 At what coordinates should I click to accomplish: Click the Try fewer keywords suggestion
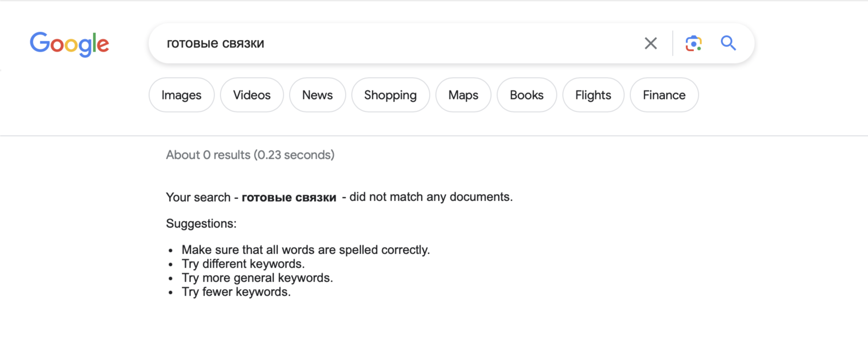[x=236, y=292]
